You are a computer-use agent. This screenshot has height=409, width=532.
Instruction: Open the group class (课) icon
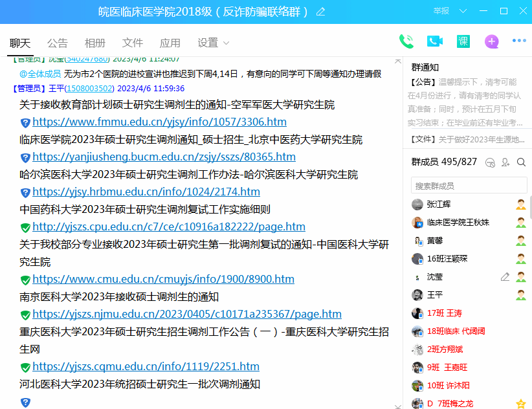tap(463, 42)
